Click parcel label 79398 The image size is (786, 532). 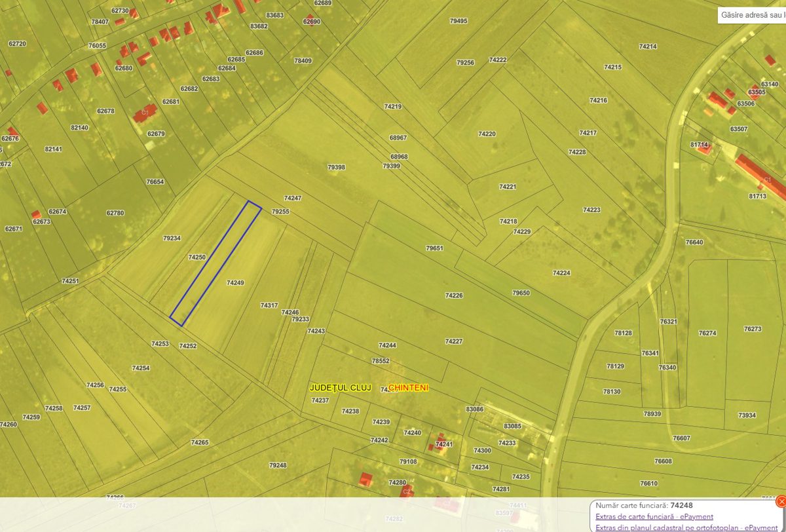336,167
